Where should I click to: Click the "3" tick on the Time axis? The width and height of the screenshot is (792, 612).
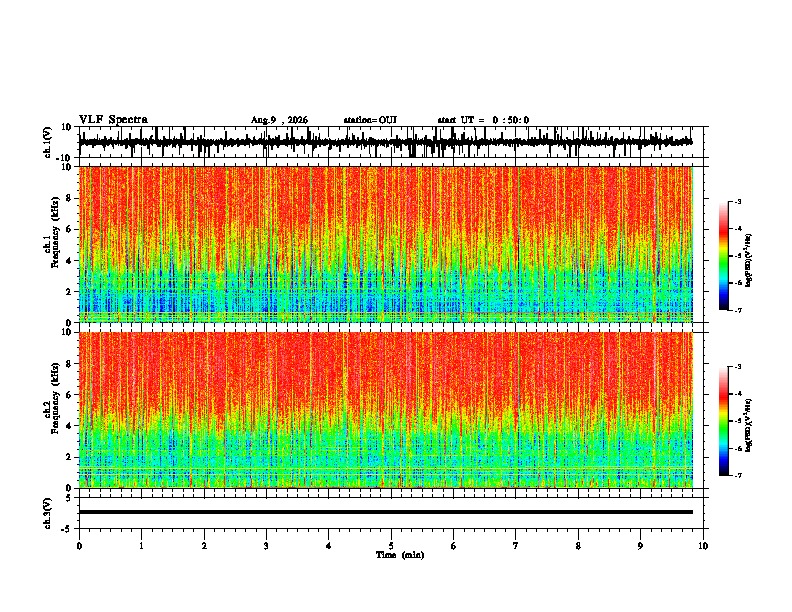pyautogui.click(x=266, y=546)
